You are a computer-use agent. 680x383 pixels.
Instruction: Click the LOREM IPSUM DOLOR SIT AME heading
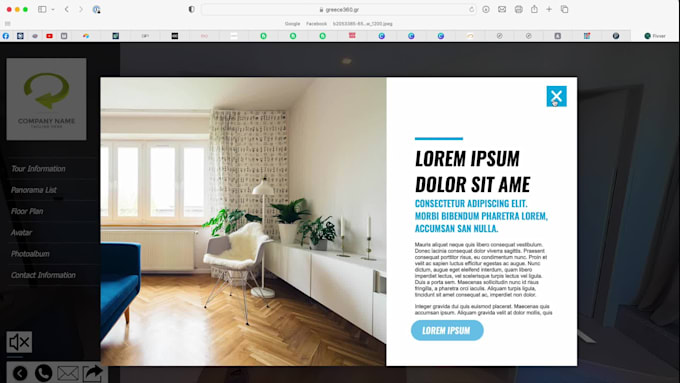point(473,171)
